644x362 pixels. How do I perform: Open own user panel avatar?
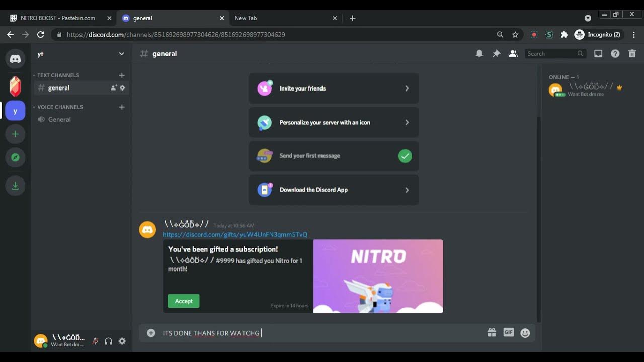[x=41, y=341]
